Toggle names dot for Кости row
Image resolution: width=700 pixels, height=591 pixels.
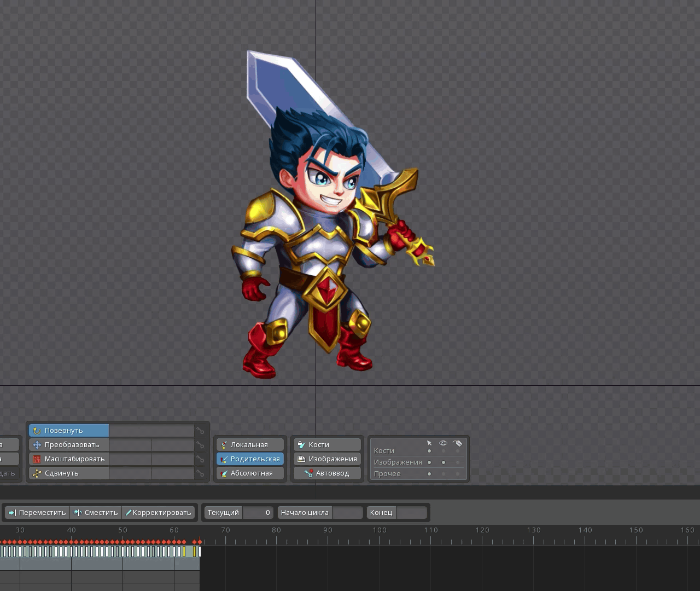click(x=458, y=451)
